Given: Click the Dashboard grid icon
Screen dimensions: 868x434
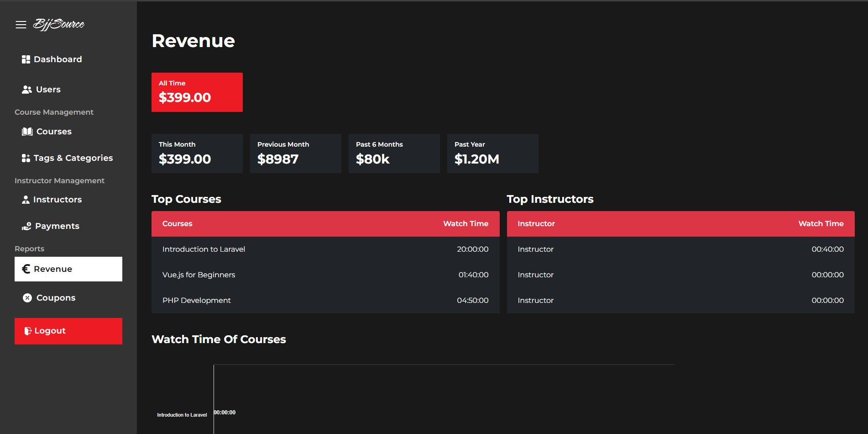Looking at the screenshot, I should pos(26,59).
